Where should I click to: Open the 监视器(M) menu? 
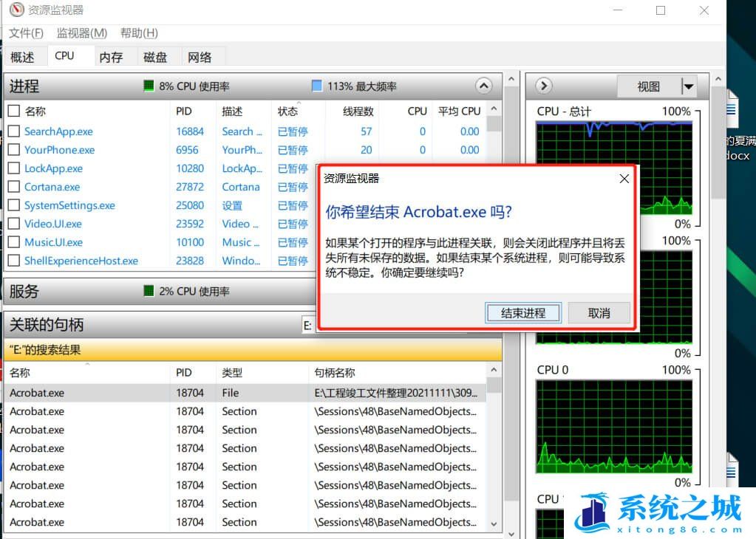tap(81, 33)
